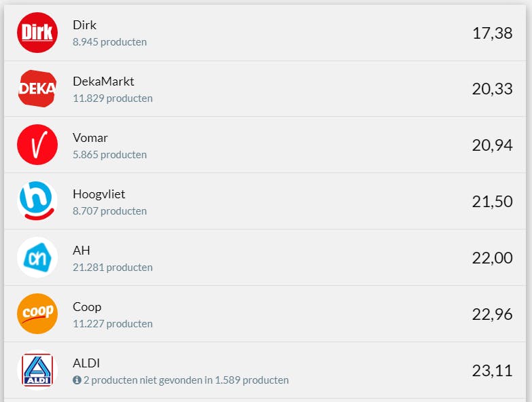
Task: Click the red Dirk supermarket logo
Action: 37,32
